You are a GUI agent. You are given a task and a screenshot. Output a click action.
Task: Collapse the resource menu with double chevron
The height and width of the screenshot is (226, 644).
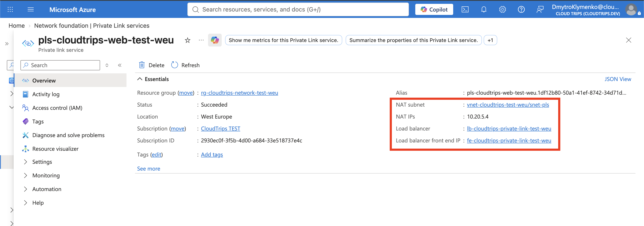point(120,65)
